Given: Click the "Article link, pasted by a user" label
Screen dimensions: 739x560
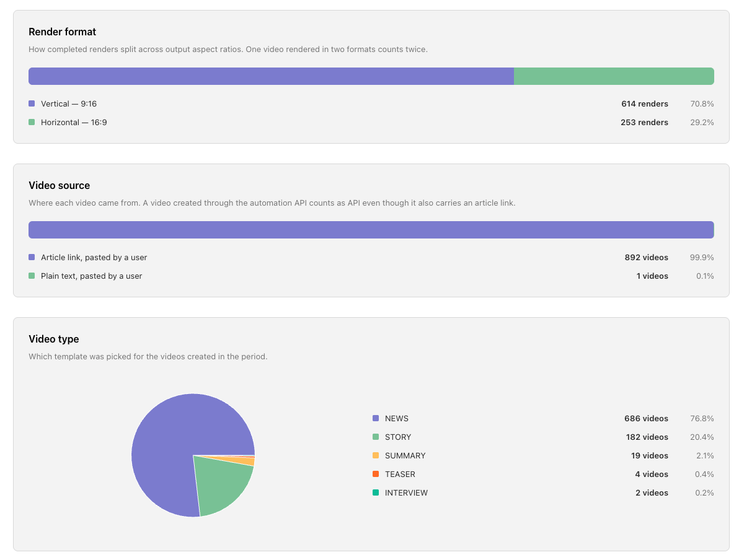Looking at the screenshot, I should [94, 258].
